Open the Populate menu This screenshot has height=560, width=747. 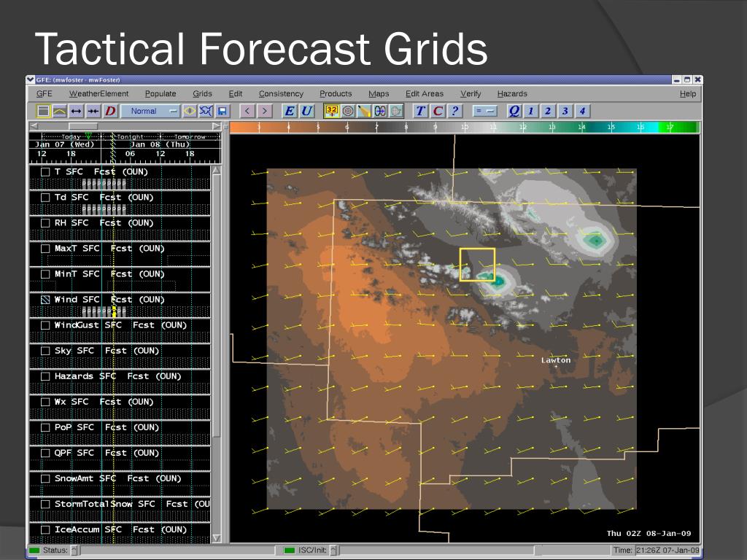click(160, 94)
